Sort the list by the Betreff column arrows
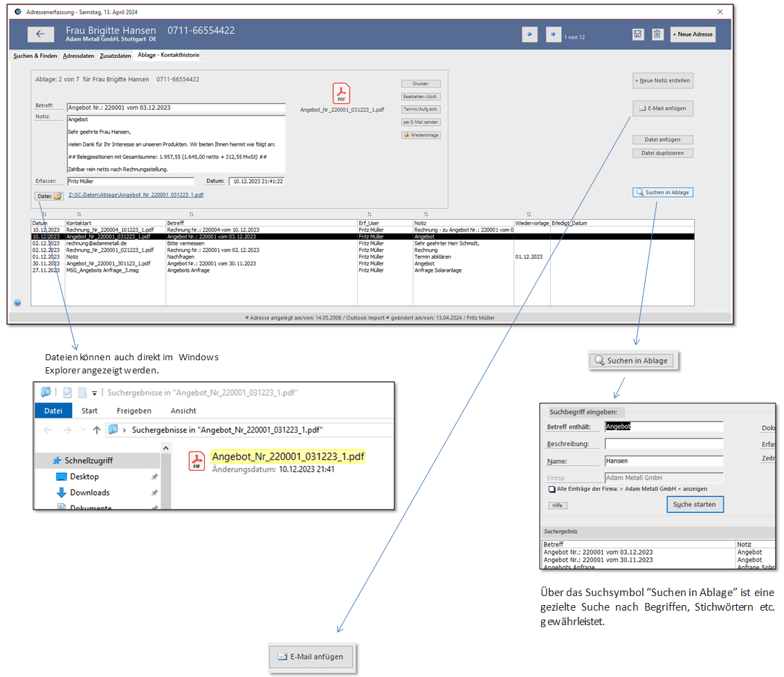Viewport: 784px width, 677px height. click(191, 214)
